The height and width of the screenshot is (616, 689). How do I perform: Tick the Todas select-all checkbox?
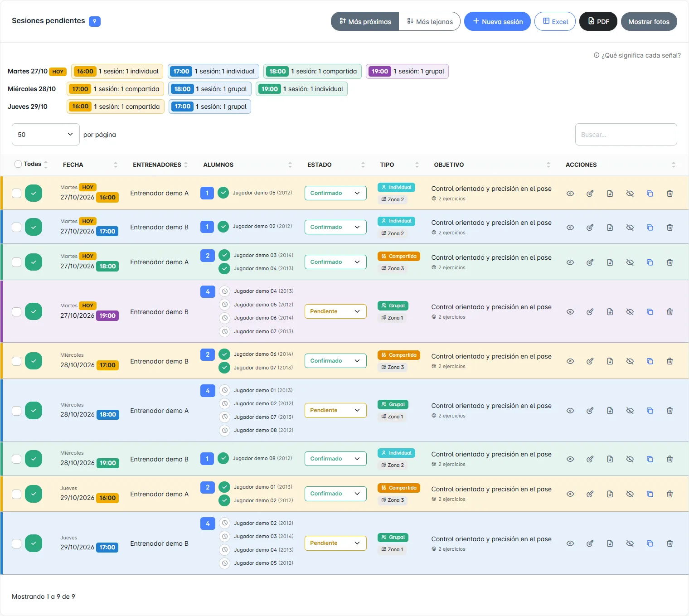18,164
